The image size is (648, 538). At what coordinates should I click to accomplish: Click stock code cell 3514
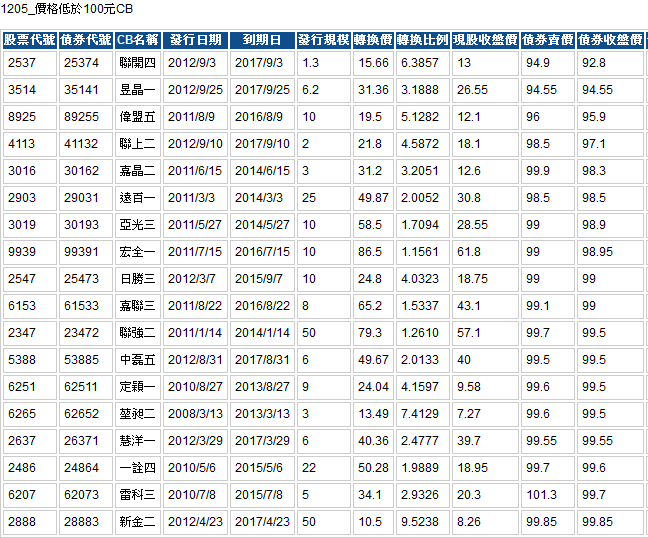pyautogui.click(x=29, y=90)
